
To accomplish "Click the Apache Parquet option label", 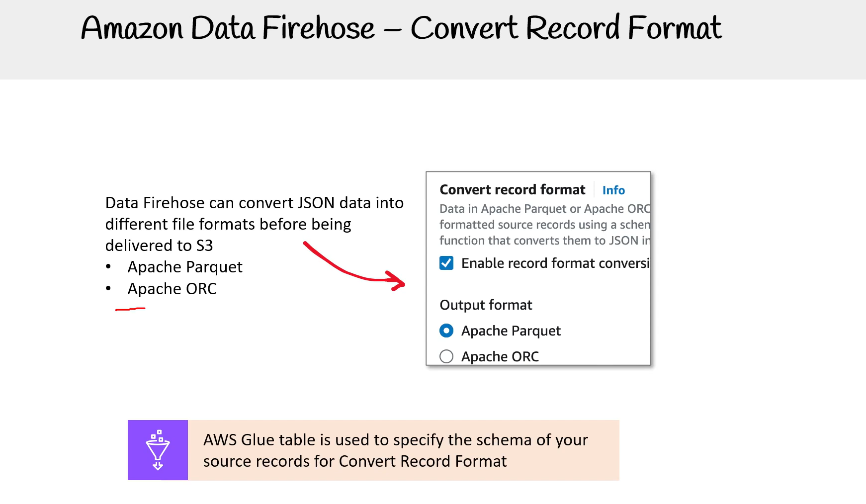I will [x=511, y=331].
